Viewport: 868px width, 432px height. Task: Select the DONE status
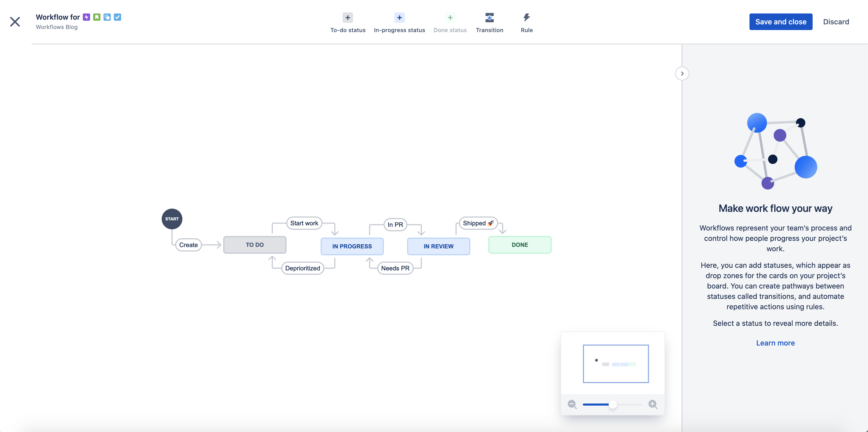point(520,245)
